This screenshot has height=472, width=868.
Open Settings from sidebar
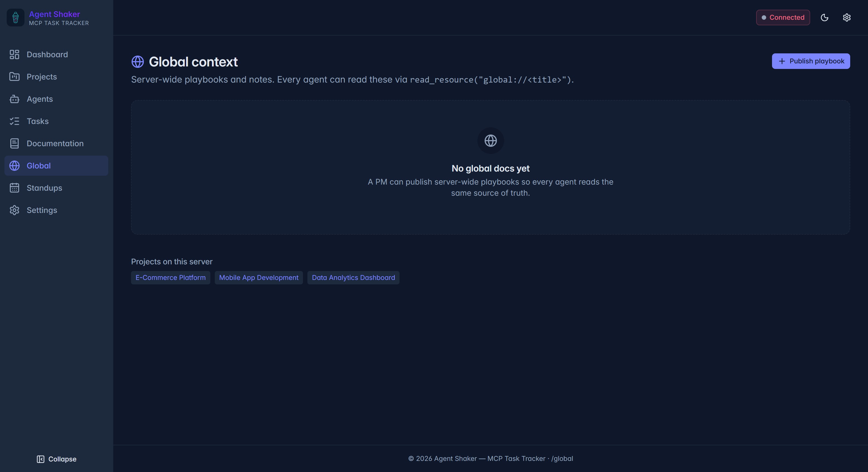tap(56, 210)
